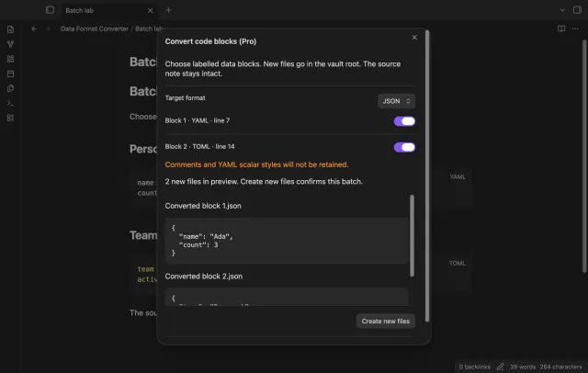Click 0 backlinks in status bar
This screenshot has height=373, width=588.
click(x=474, y=367)
